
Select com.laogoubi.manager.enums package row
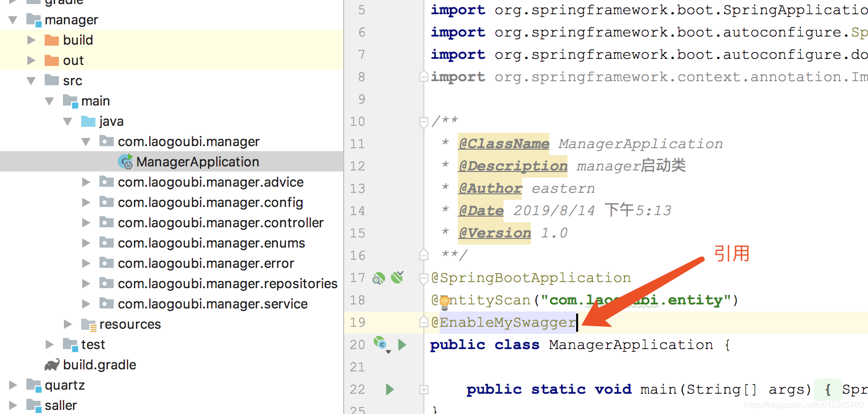[172, 243]
